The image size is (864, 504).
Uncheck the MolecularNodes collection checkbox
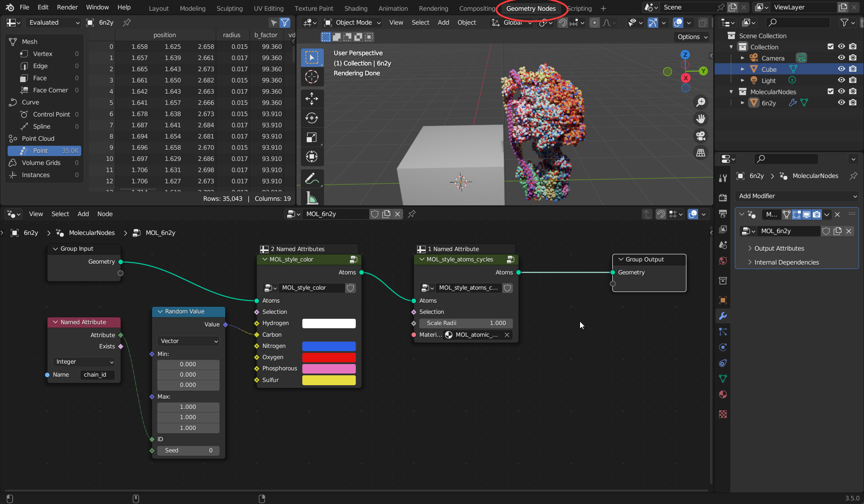pyautogui.click(x=830, y=91)
